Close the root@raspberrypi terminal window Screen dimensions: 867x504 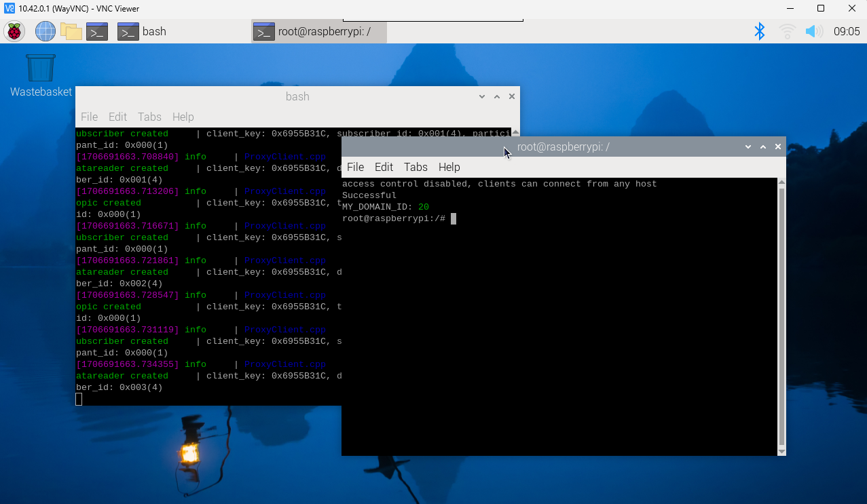point(778,147)
